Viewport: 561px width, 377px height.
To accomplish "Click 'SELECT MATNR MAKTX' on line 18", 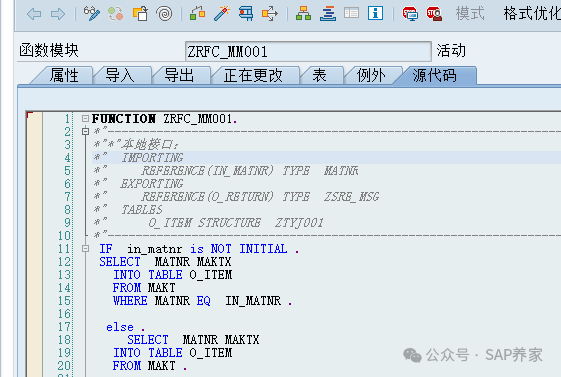I will click(x=193, y=339).
